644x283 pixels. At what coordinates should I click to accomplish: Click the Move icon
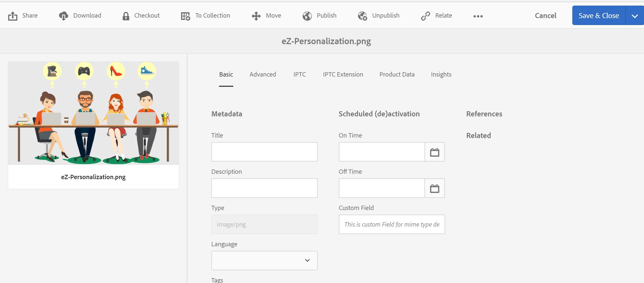(x=256, y=15)
